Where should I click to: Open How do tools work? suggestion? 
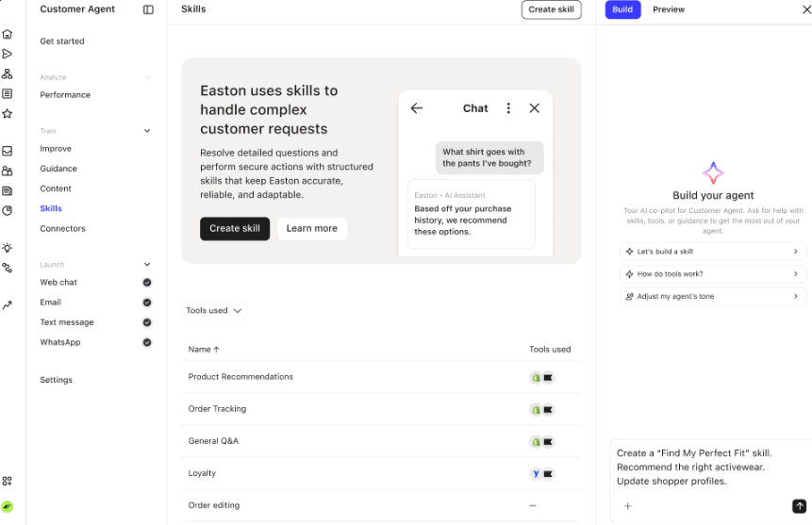713,274
